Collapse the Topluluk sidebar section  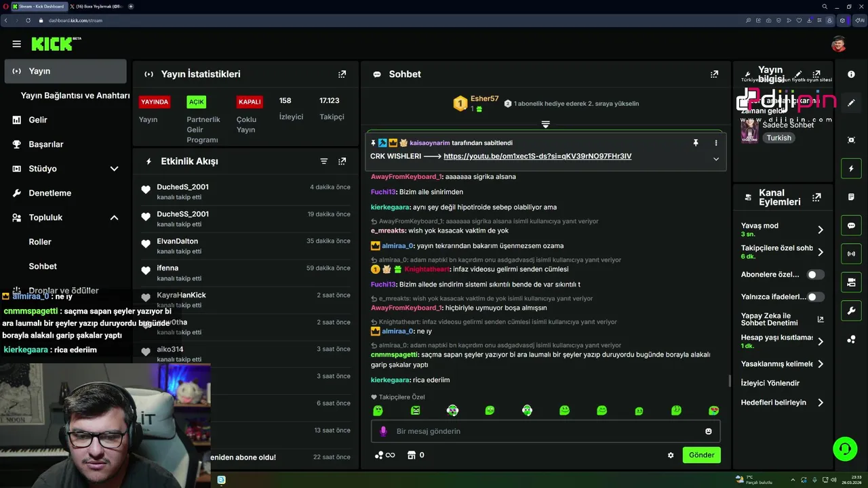pos(114,218)
